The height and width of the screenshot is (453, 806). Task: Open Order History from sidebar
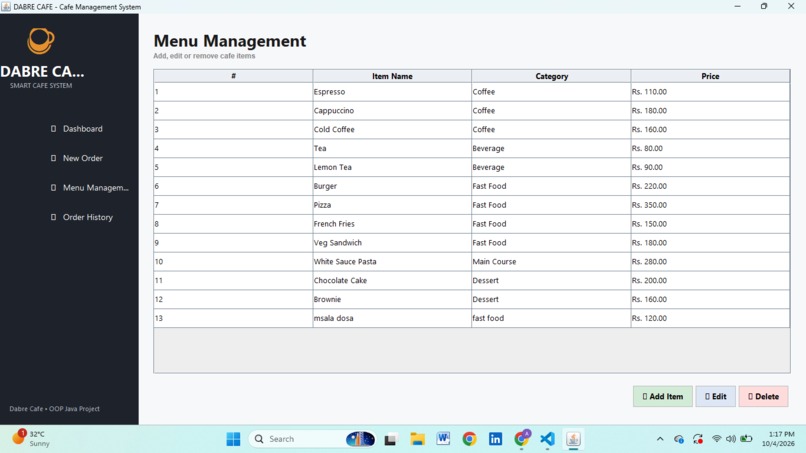click(82, 217)
